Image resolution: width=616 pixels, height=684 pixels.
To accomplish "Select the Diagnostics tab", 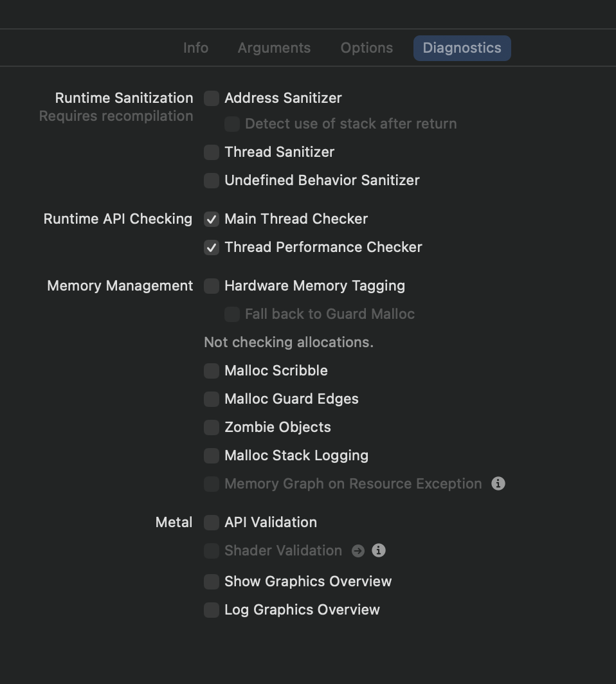I will (x=462, y=48).
